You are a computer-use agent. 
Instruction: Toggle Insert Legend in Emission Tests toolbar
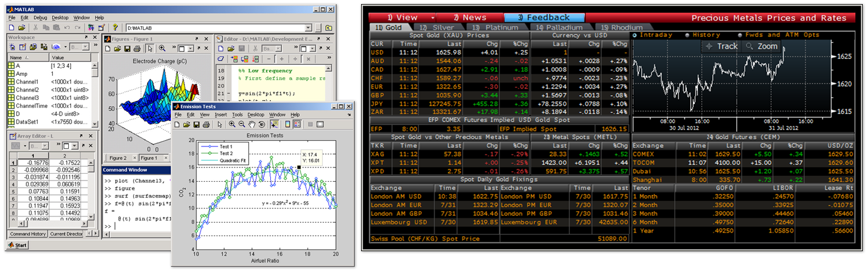[297, 124]
